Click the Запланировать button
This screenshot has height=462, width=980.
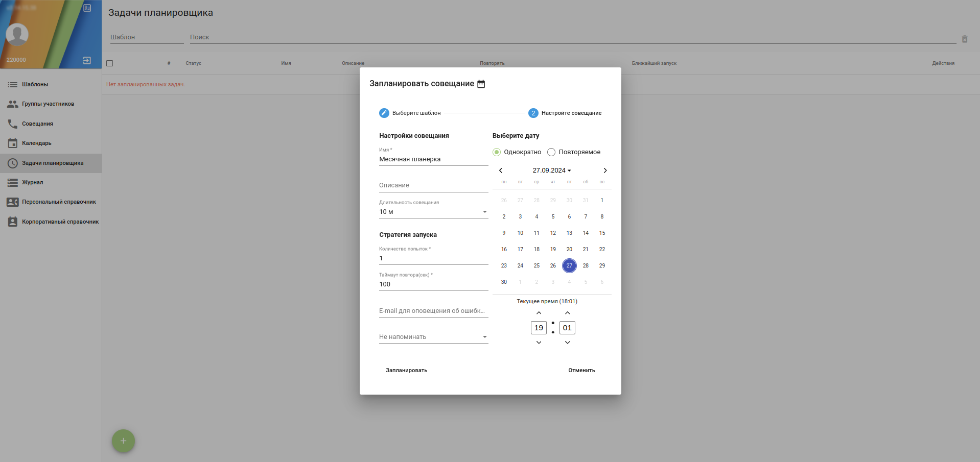click(406, 371)
